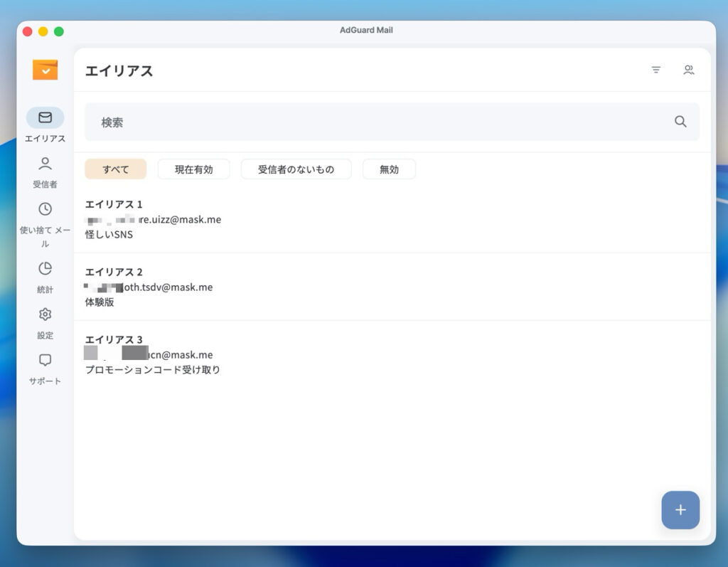Click the AdGuard Mail envelope logo
728x567 pixels.
click(45, 70)
